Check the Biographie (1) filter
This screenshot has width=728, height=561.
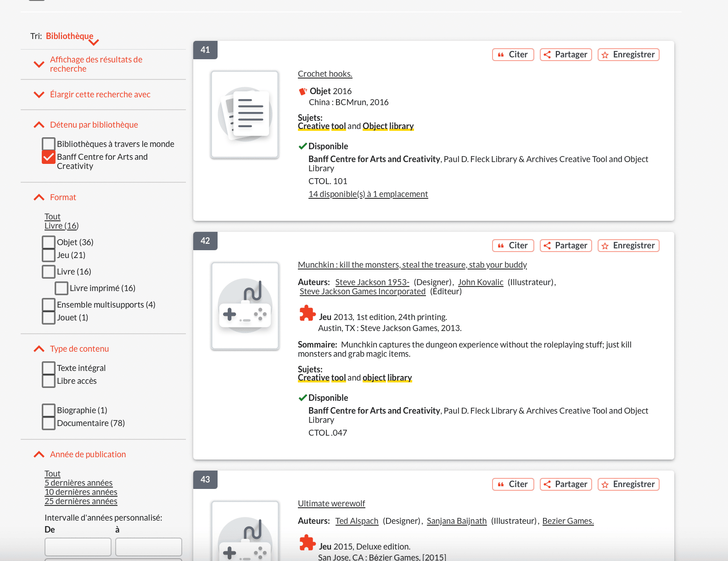49,410
